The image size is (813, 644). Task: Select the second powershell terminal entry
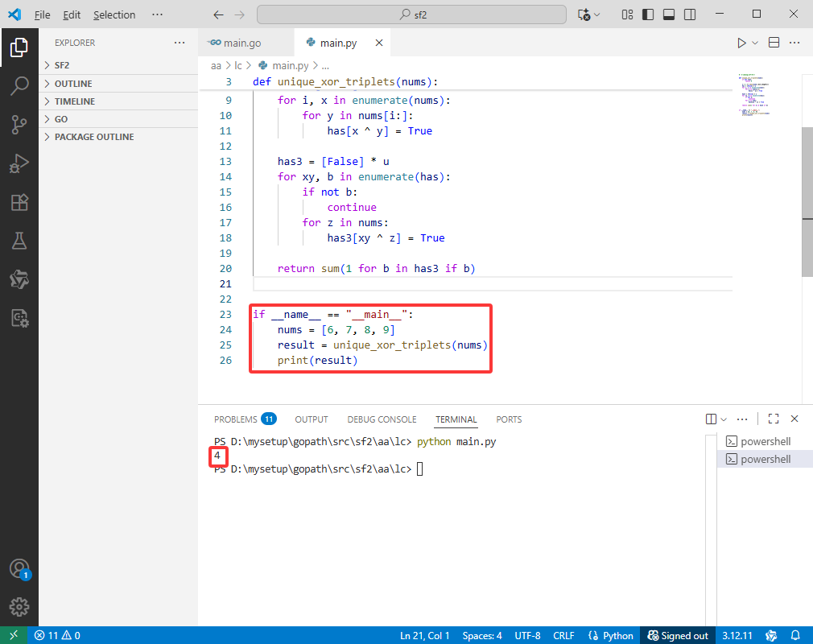coord(765,459)
